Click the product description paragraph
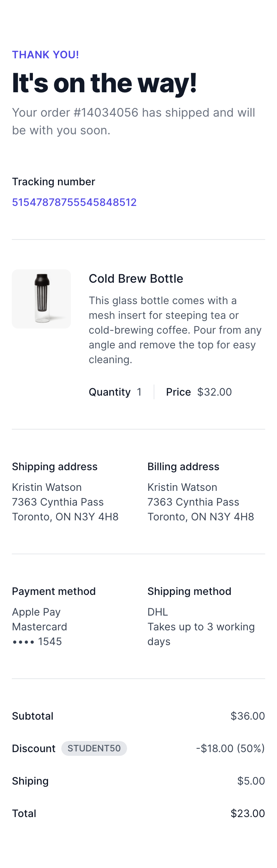 tap(175, 330)
